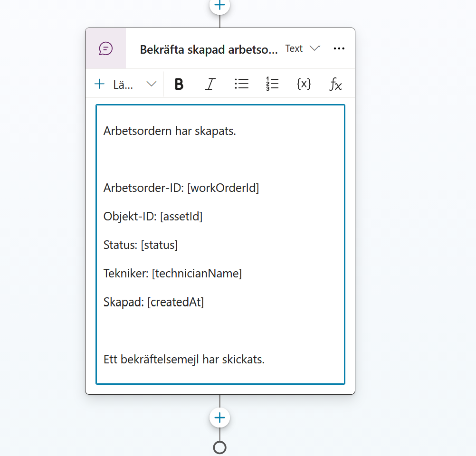Rename the node title Bekräfta skapad arbetso...
476x456 pixels.
click(x=209, y=49)
